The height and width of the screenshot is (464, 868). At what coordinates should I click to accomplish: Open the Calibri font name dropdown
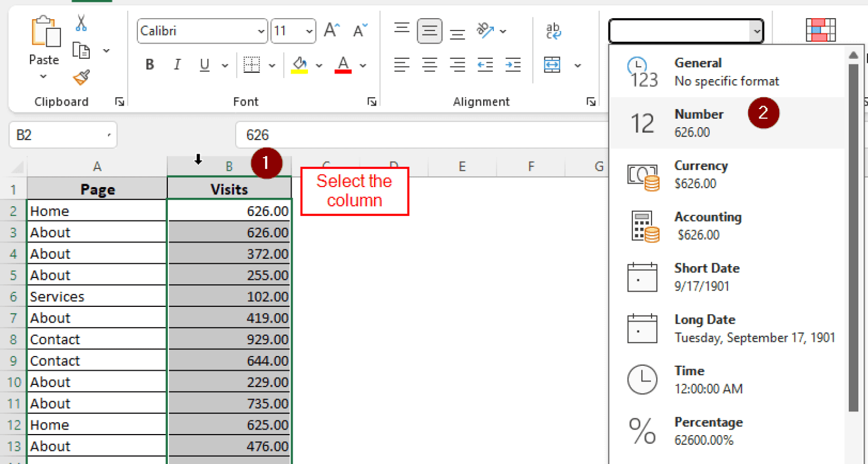(261, 32)
